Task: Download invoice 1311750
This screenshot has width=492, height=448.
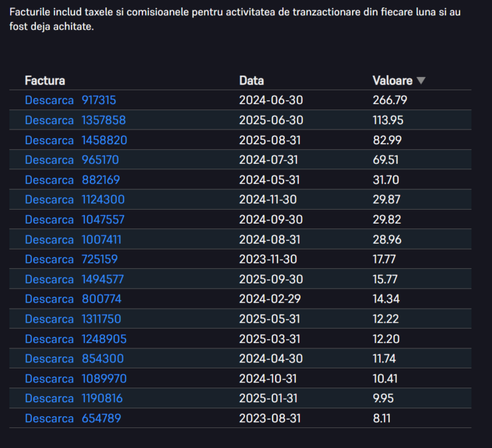Action: (49, 319)
